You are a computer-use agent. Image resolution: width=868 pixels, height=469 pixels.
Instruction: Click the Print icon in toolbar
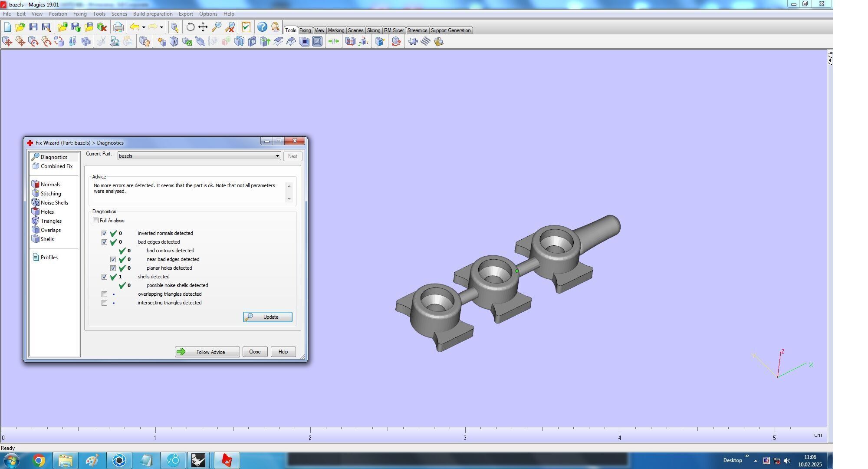click(x=118, y=27)
